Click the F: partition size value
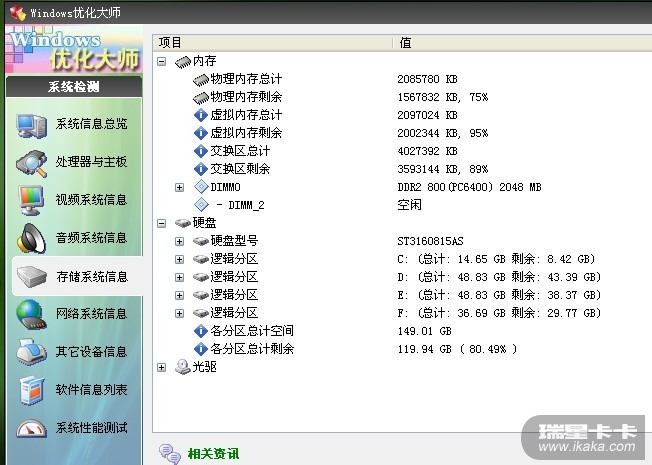 click(x=499, y=313)
